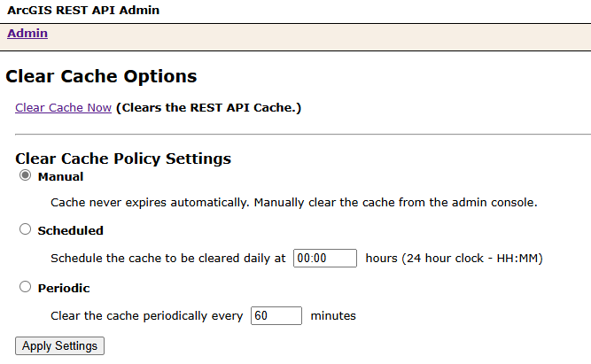This screenshot has height=364, width=591.
Task: Click the periodic minutes input box
Action: 276,315
